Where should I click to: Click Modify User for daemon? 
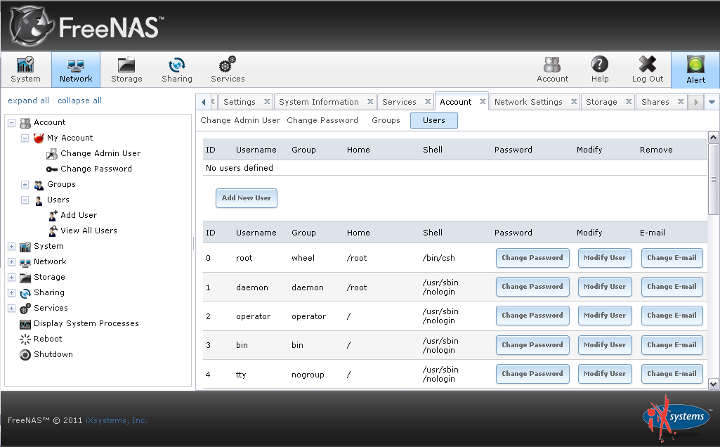click(605, 287)
